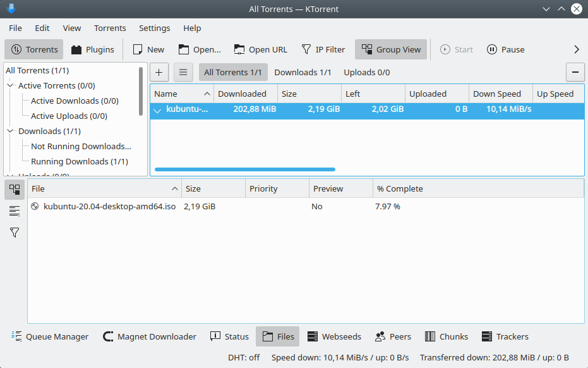Sort torrents by the Uploaded column
588x368 pixels.
[437, 94]
